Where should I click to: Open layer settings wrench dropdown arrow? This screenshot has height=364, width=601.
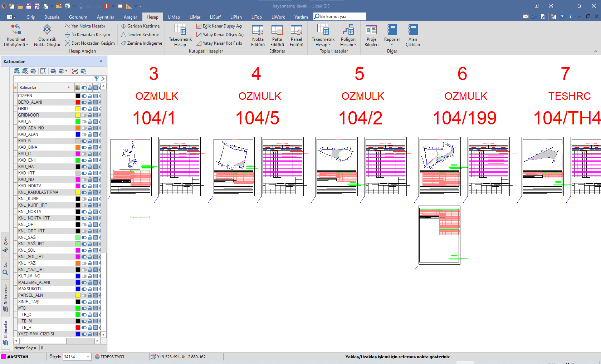click(x=67, y=71)
